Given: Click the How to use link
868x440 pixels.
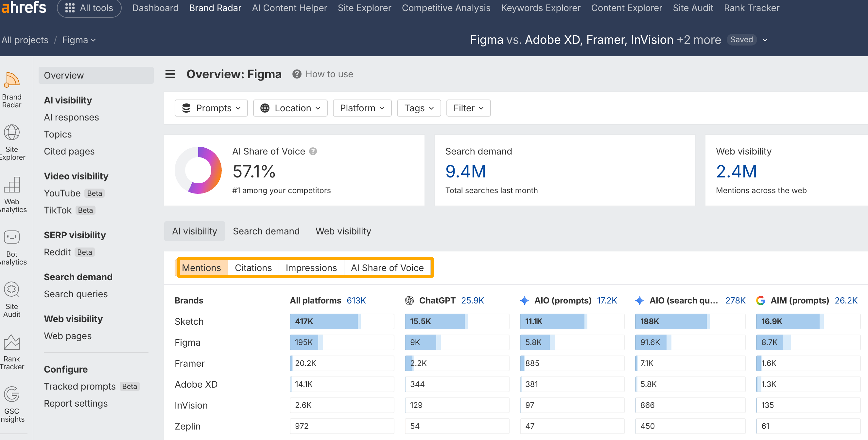Looking at the screenshot, I should pyautogui.click(x=329, y=74).
